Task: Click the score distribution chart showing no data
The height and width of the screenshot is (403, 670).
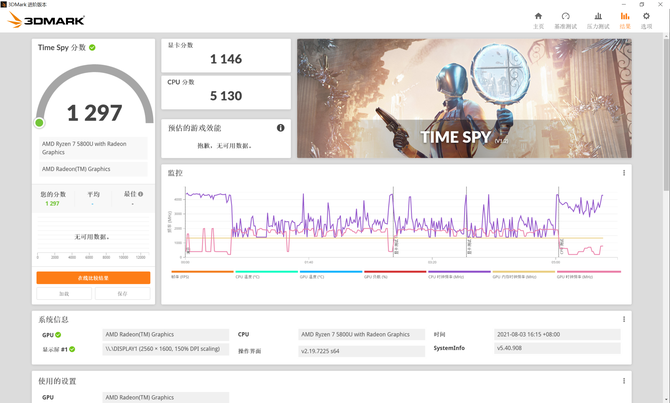Action: 93,237
